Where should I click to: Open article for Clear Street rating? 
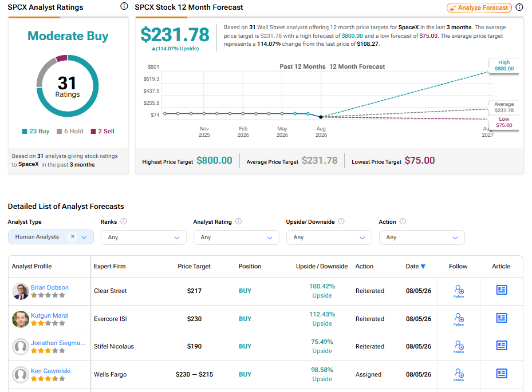click(x=502, y=290)
